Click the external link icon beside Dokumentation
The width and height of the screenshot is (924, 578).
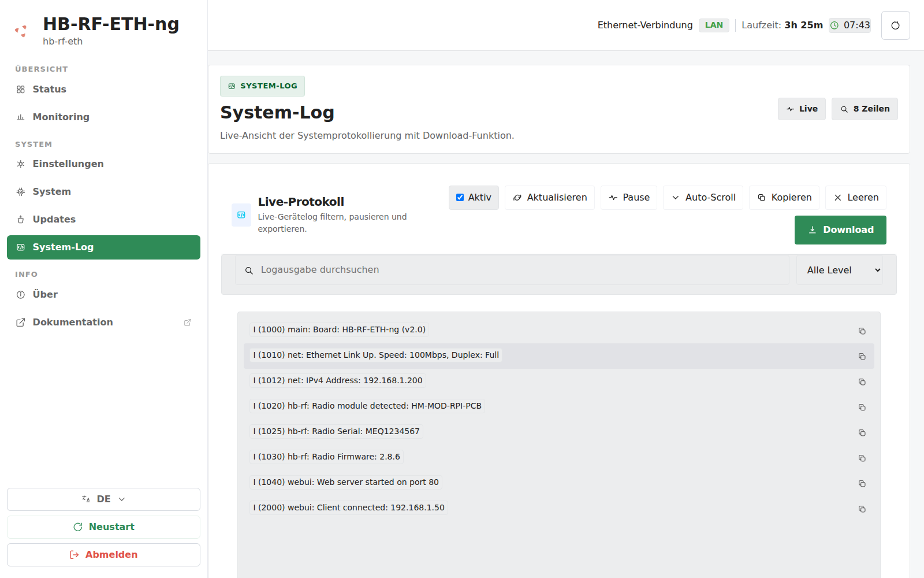[x=188, y=323]
